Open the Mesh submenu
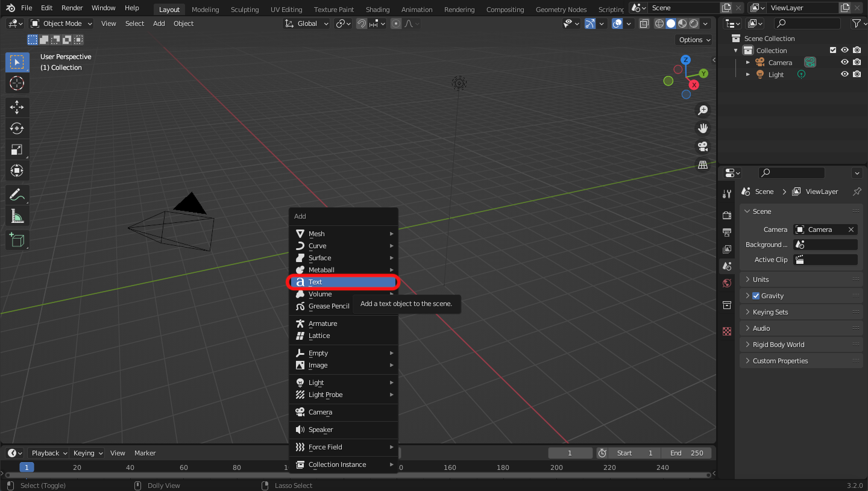 coord(344,234)
